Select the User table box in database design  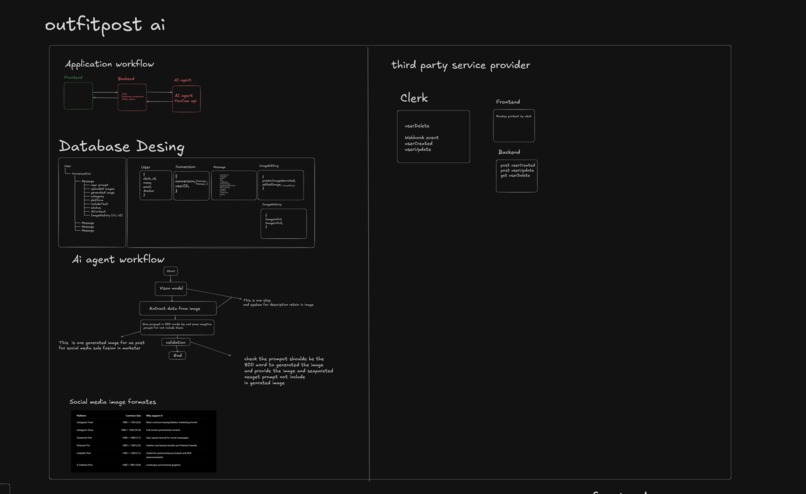tap(155, 185)
